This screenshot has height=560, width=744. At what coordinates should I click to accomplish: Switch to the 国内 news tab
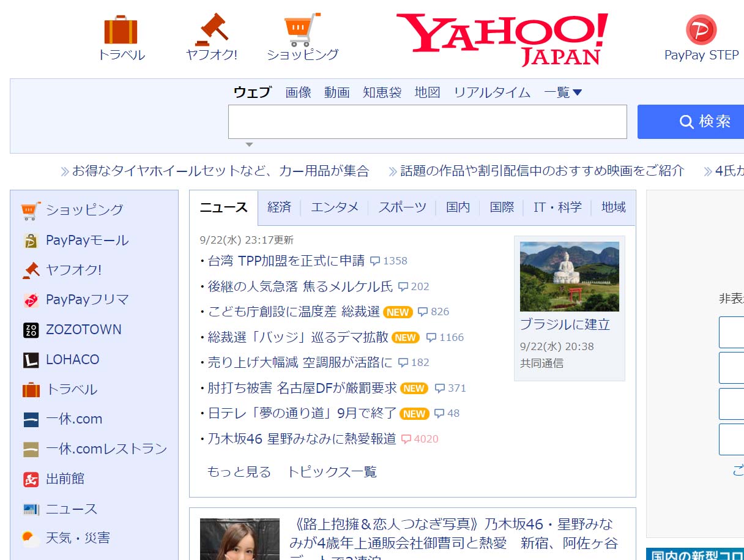pyautogui.click(x=458, y=207)
